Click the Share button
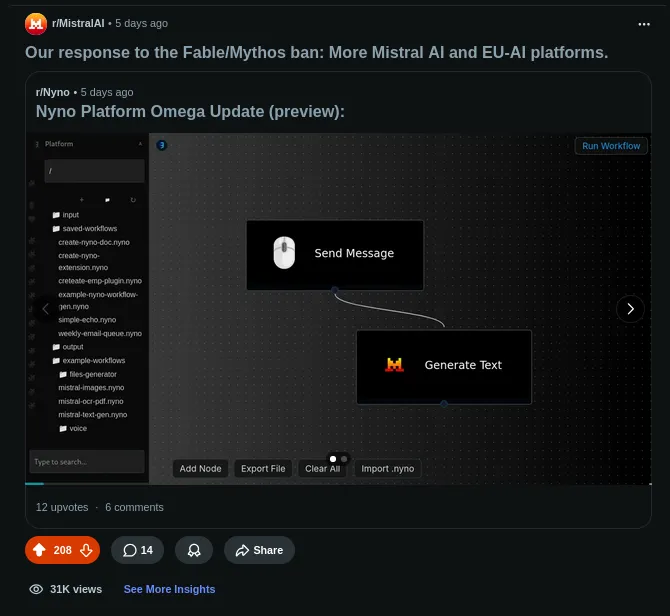This screenshot has width=670, height=616. 259,550
